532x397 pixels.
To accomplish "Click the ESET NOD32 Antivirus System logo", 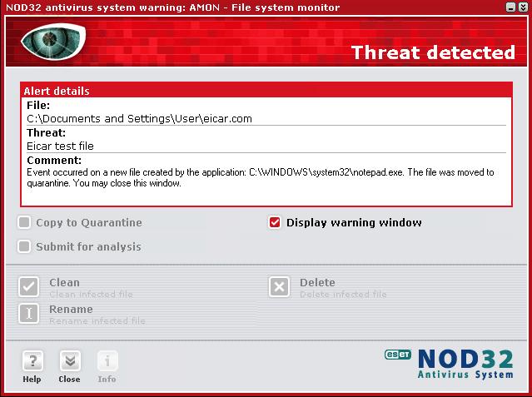I will 449,364.
